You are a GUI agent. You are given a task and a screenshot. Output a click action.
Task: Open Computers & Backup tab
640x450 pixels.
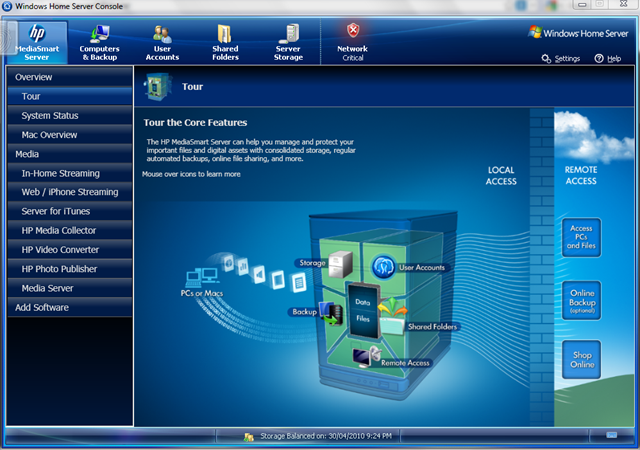pyautogui.click(x=99, y=42)
